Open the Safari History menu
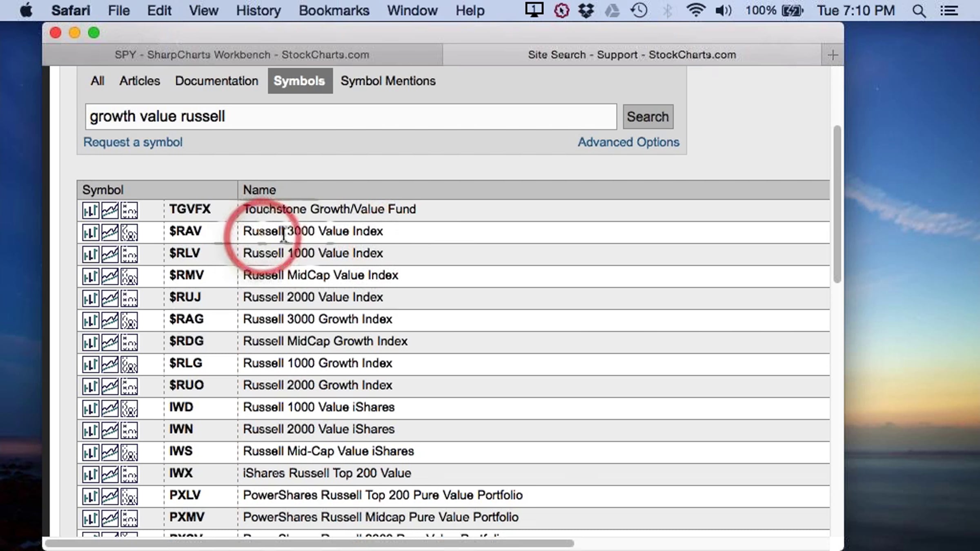Image resolution: width=980 pixels, height=551 pixels. pos(258,10)
